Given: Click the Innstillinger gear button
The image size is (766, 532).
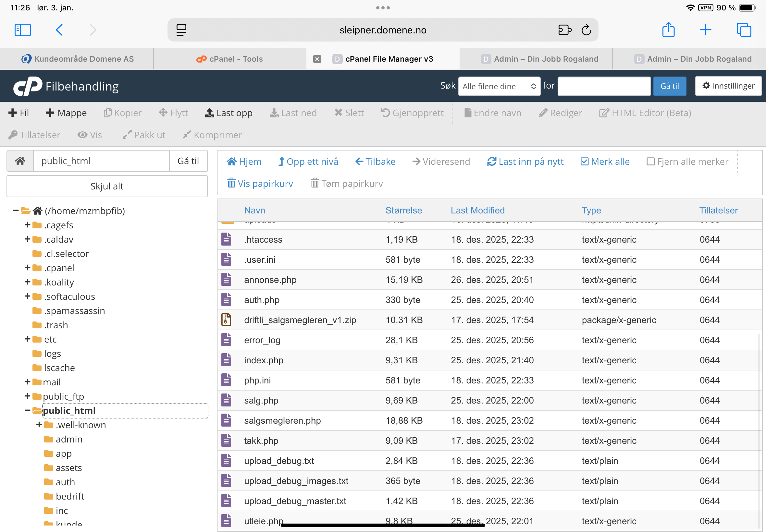Looking at the screenshot, I should [x=728, y=86].
